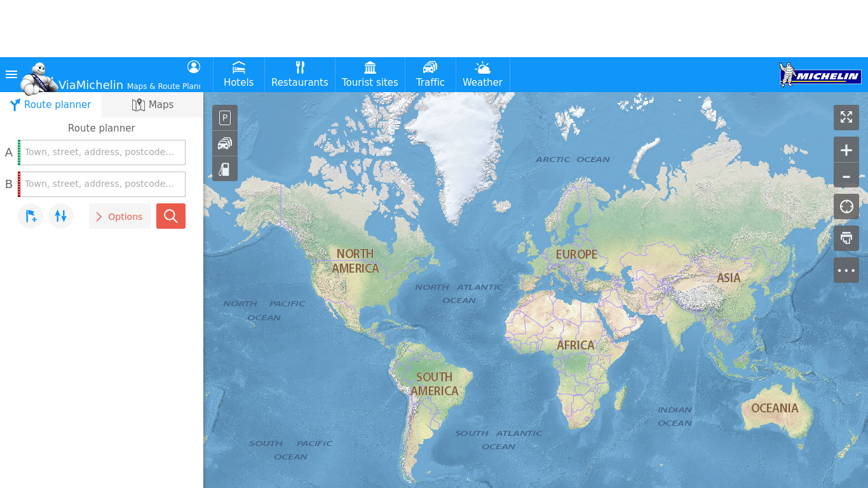Print the current map

[x=846, y=238]
